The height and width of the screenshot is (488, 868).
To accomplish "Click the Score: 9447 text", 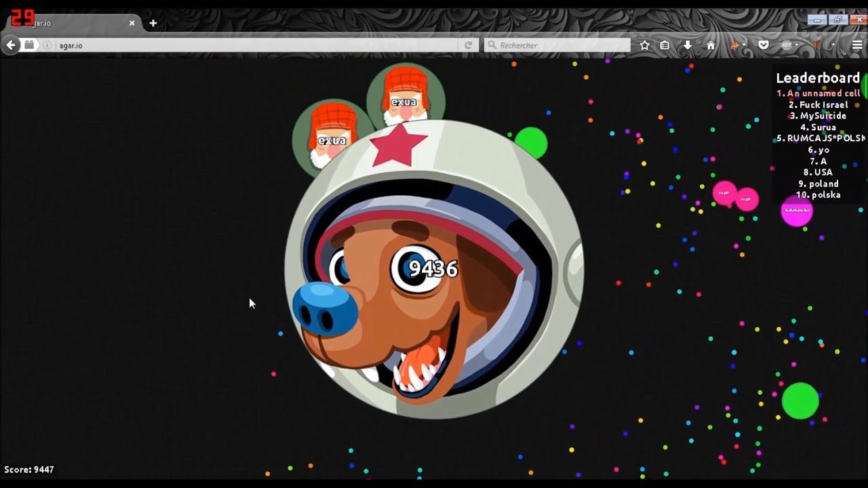I will click(x=29, y=470).
